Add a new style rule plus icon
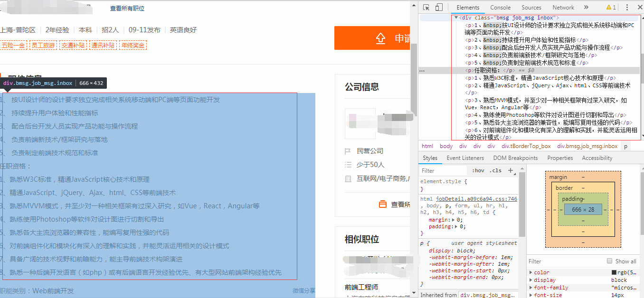Screen dimensions: 644x298 coord(511,170)
